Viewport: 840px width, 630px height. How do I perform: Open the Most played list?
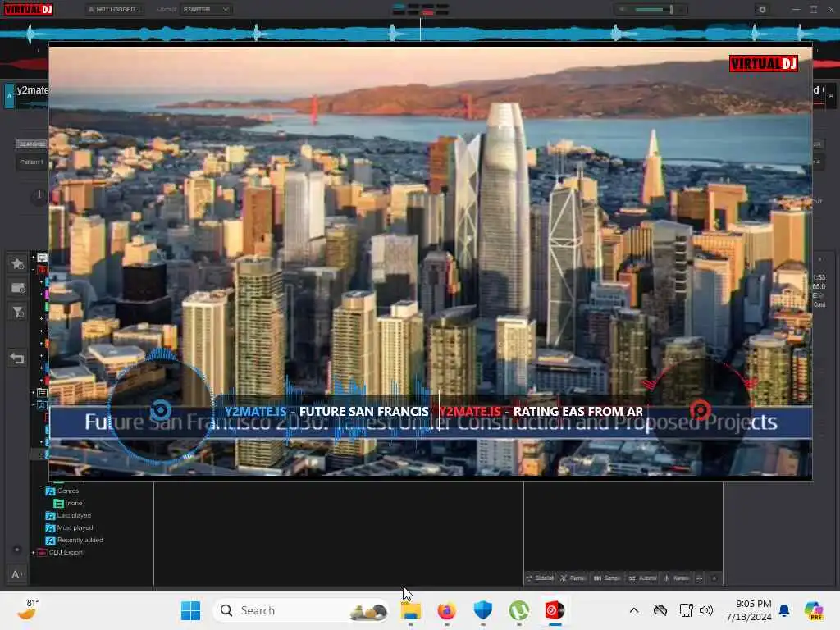69,527
